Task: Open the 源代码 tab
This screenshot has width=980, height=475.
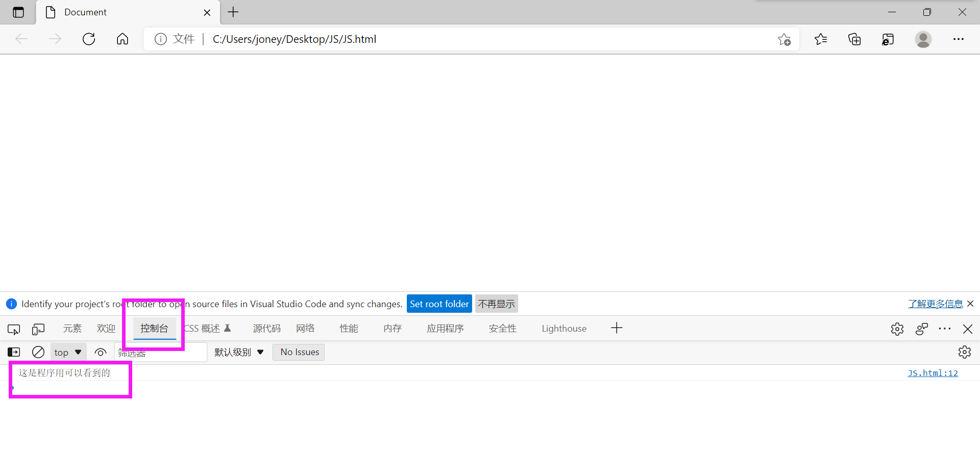Action: (267, 329)
